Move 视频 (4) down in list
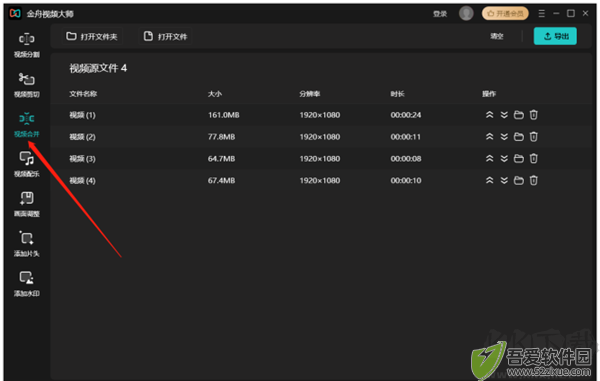Viewport: 600px width, 381px height. pyautogui.click(x=504, y=180)
